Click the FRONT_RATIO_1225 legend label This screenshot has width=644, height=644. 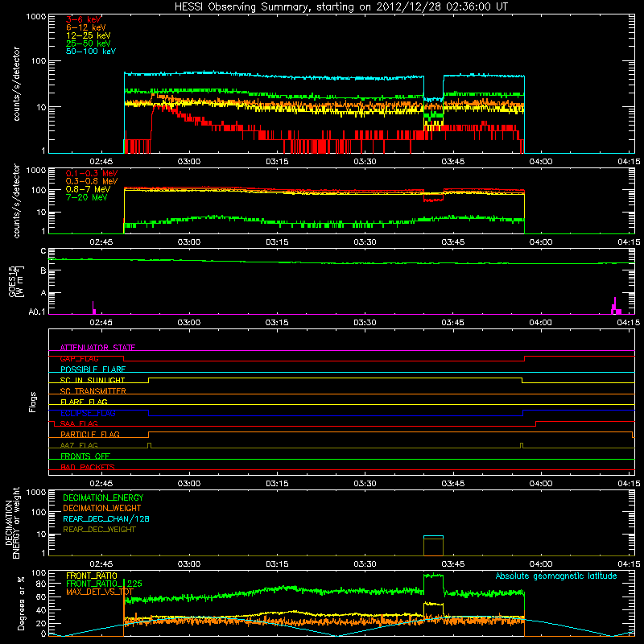104,584
